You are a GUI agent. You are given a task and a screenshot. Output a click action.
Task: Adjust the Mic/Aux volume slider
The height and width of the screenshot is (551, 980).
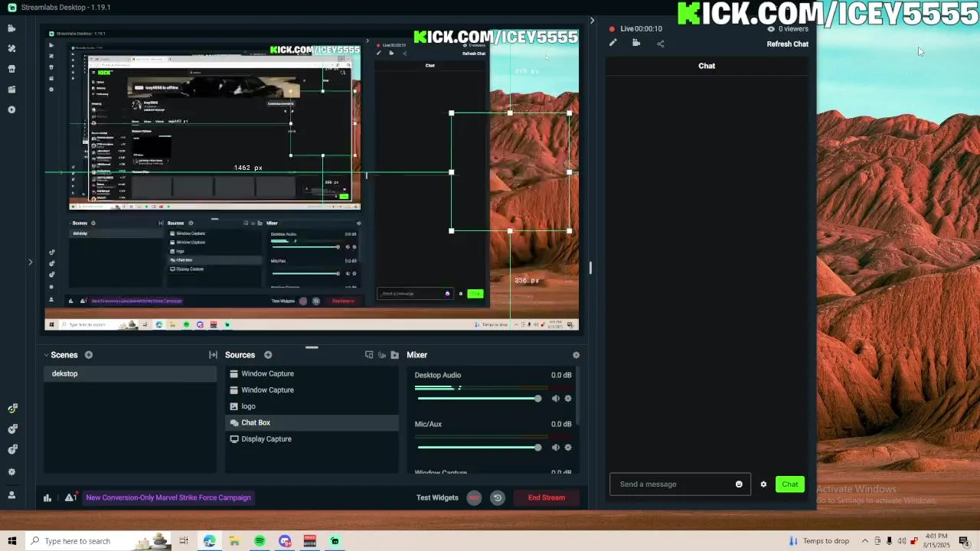click(479, 448)
